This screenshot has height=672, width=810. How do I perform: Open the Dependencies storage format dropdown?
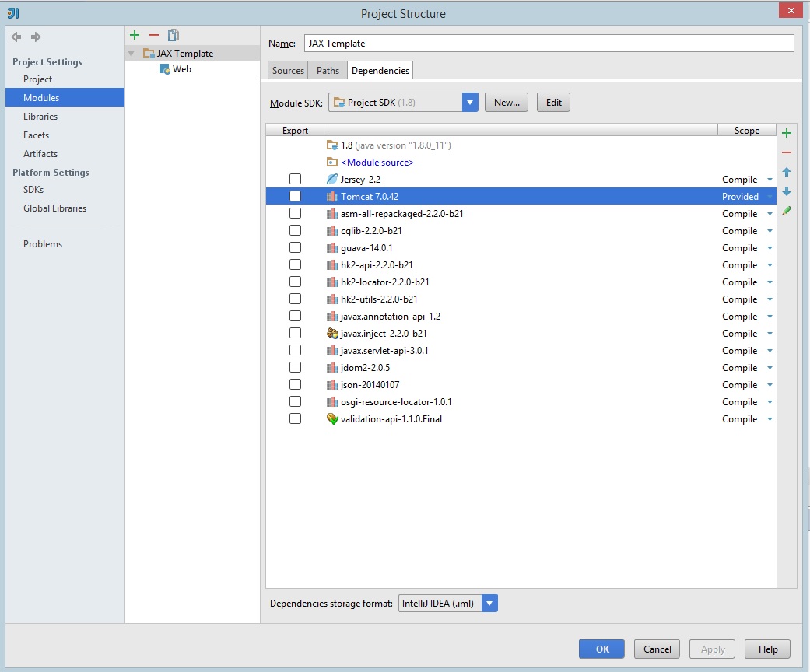point(489,604)
